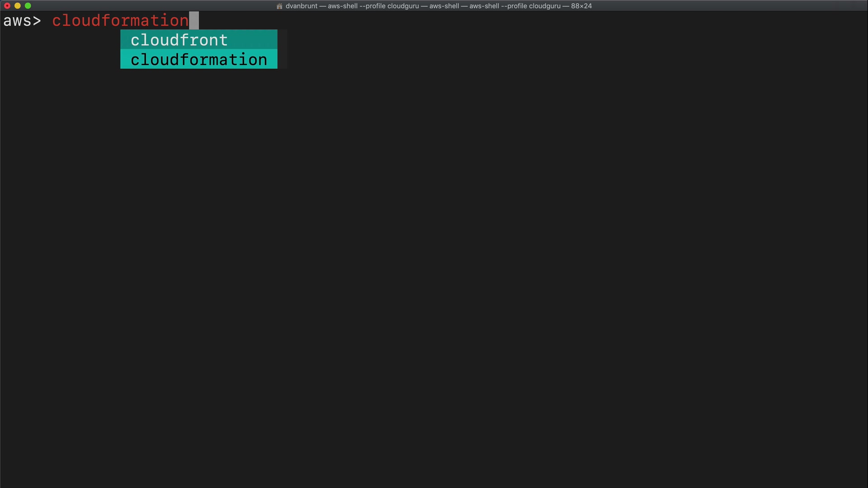This screenshot has height=488, width=868.
Task: Choose cloudformation from the completion menu
Action: click(199, 60)
